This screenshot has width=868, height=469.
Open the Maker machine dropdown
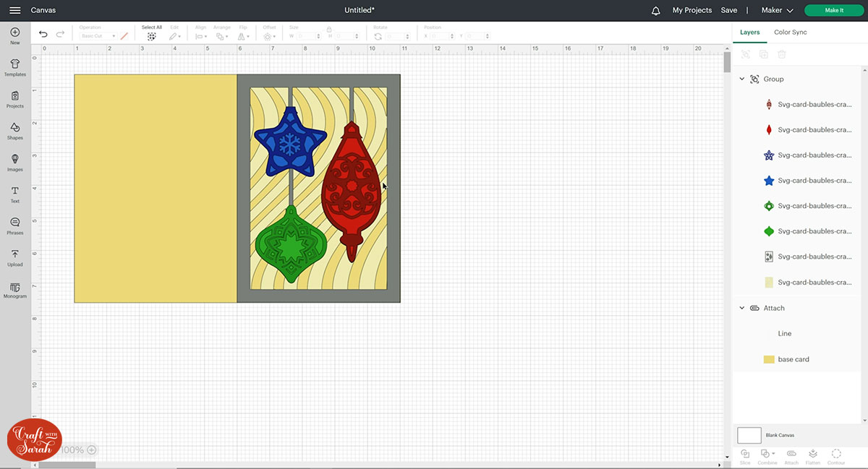tap(777, 11)
